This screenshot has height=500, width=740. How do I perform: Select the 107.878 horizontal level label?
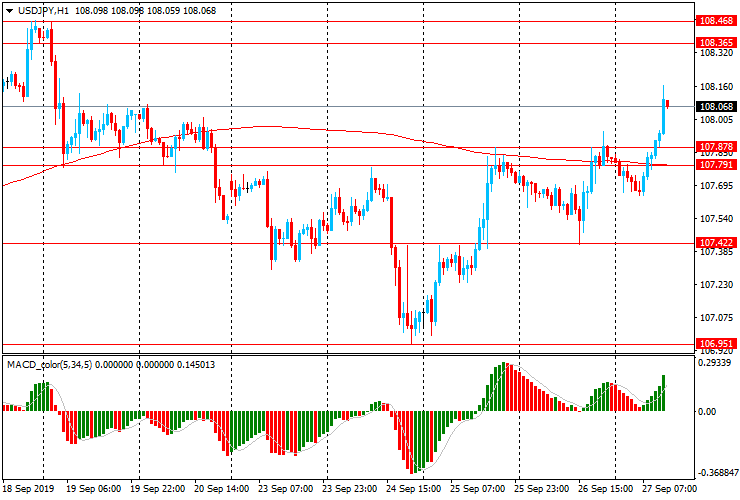click(x=716, y=147)
